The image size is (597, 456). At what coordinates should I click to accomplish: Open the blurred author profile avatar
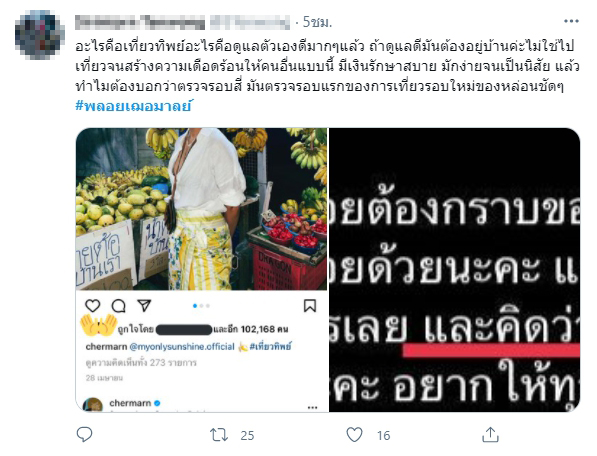coord(40,35)
